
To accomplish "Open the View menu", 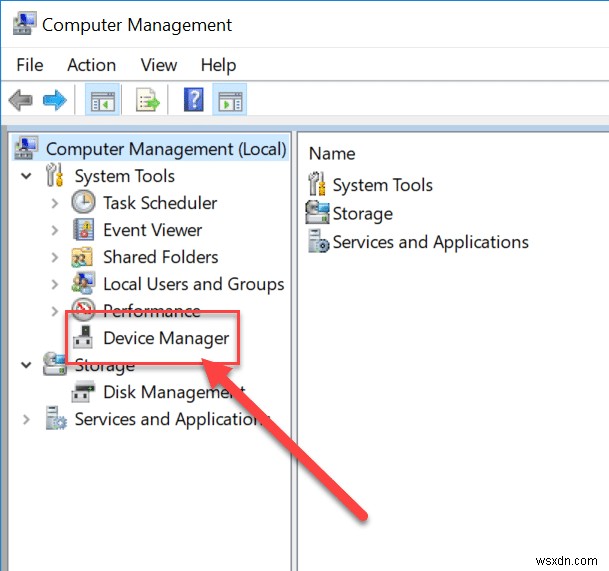I will coord(158,65).
